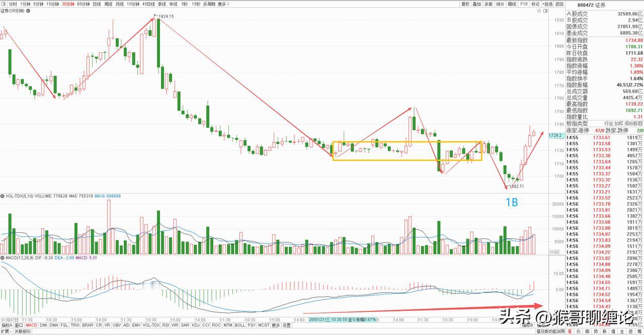Select the TRIX indicator tab

click(75, 325)
